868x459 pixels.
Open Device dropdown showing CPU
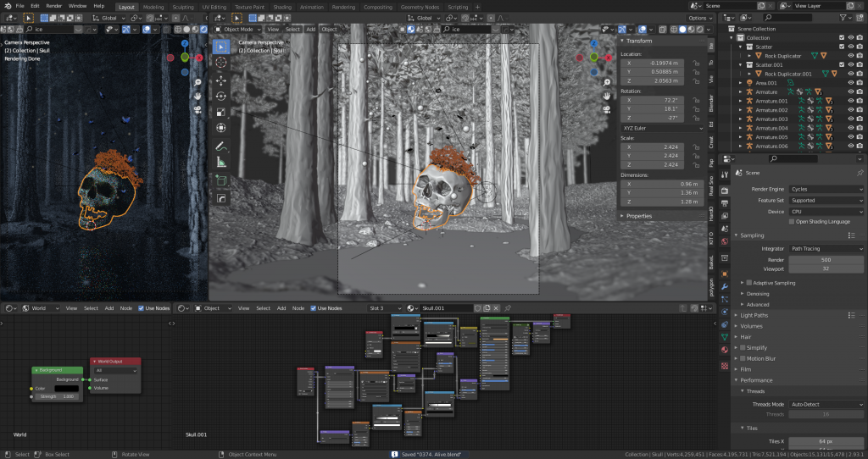tap(826, 211)
